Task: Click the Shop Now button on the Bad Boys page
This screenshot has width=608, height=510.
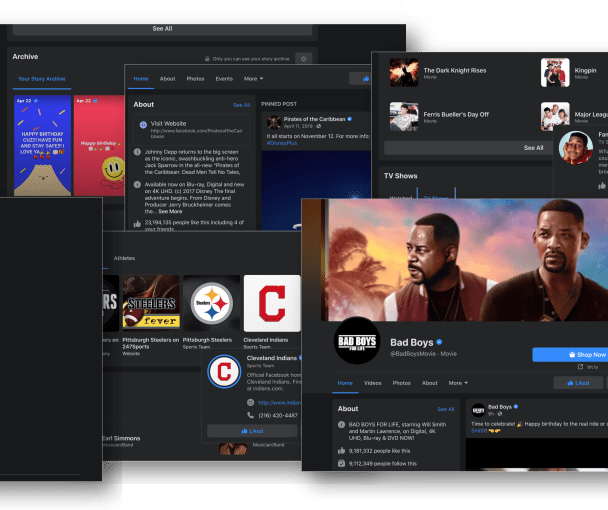Action: click(x=570, y=354)
